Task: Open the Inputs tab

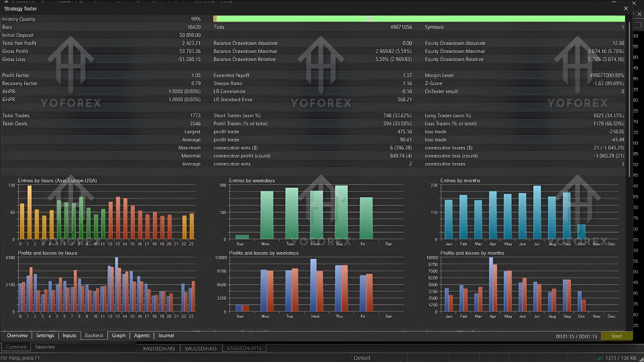Action: point(69,335)
